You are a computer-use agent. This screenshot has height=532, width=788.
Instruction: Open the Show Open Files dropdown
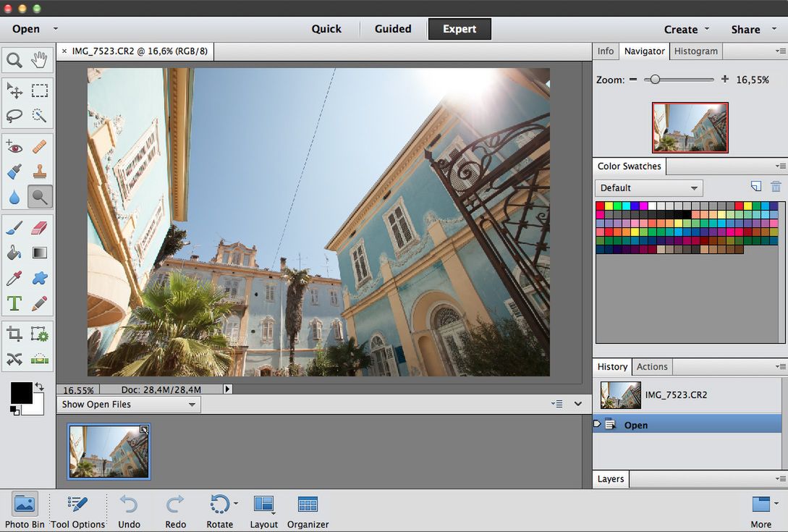click(x=128, y=405)
